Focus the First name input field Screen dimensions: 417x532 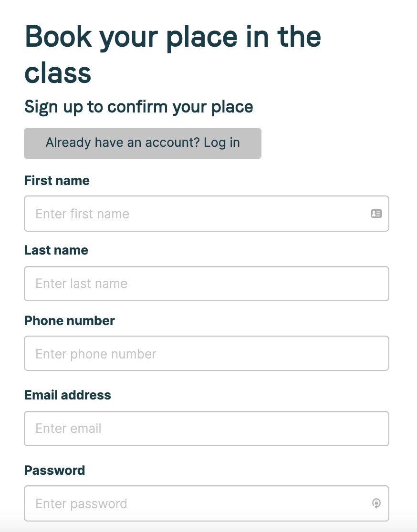(x=200, y=214)
